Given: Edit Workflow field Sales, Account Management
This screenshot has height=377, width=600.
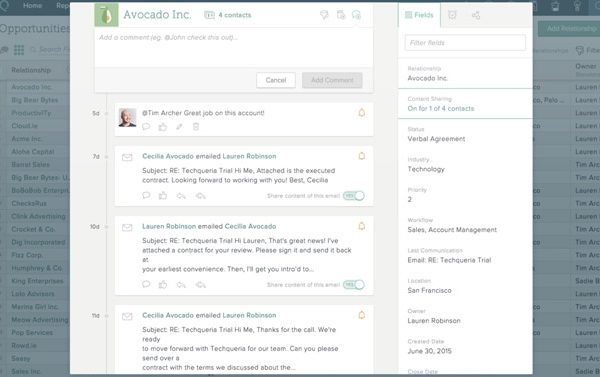Looking at the screenshot, I should 452,230.
